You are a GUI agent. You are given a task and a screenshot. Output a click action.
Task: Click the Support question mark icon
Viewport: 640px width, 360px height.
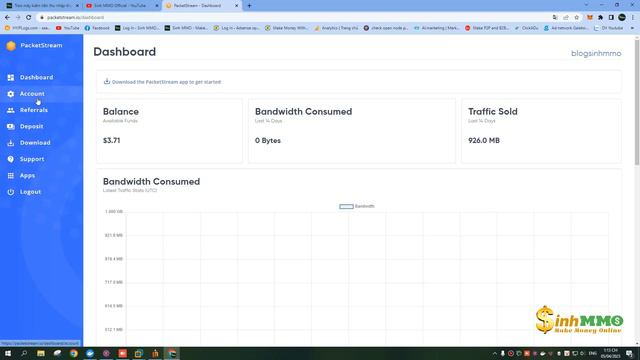point(11,159)
